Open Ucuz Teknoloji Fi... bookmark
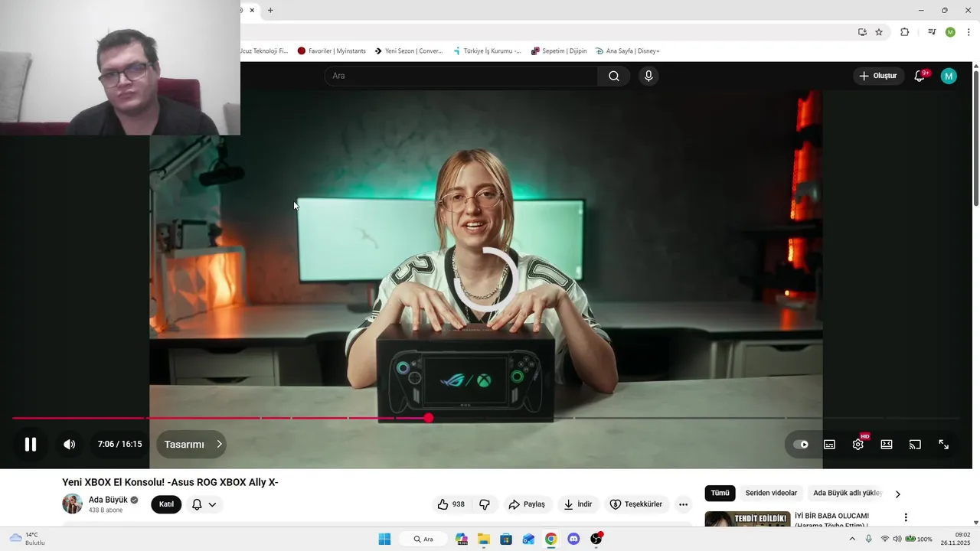This screenshot has width=980, height=551. pos(264,51)
